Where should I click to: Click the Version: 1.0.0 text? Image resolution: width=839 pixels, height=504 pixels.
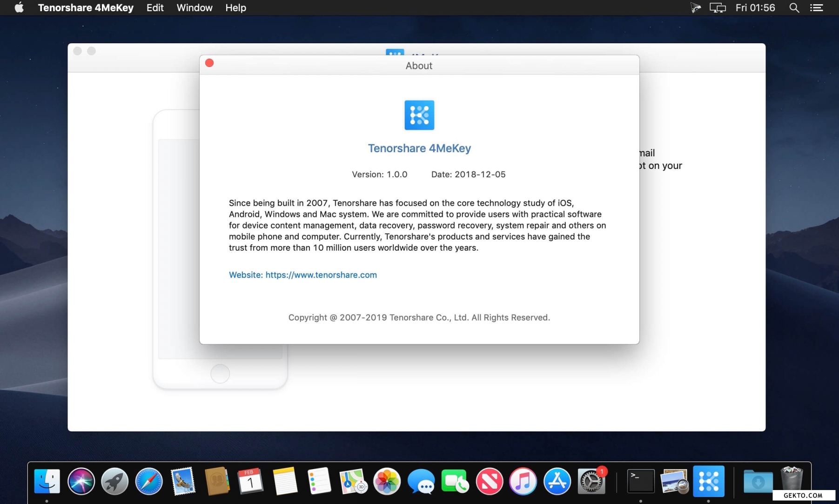(380, 174)
